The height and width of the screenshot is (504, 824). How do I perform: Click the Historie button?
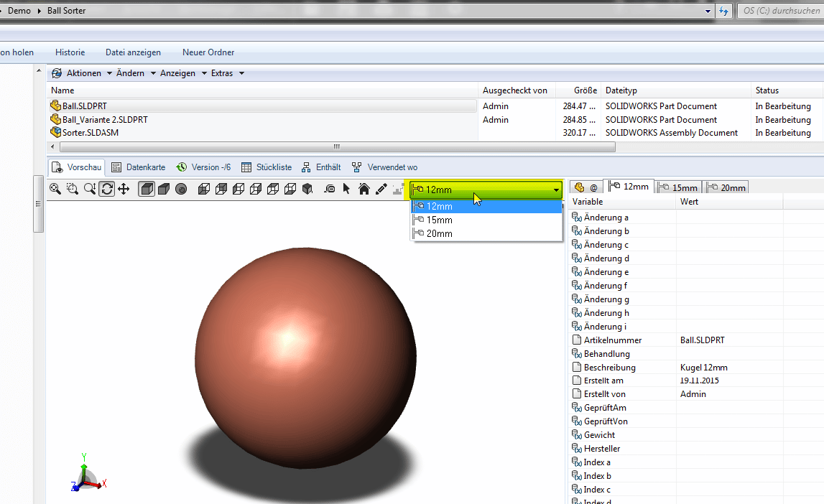coord(70,52)
